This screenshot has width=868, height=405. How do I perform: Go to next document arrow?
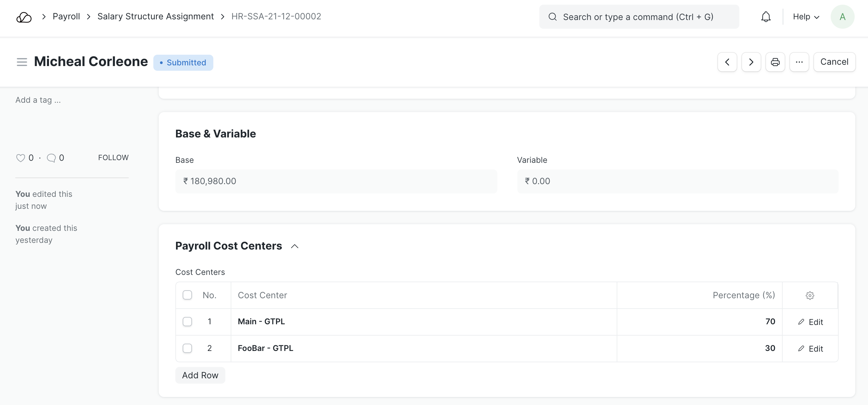tap(751, 62)
